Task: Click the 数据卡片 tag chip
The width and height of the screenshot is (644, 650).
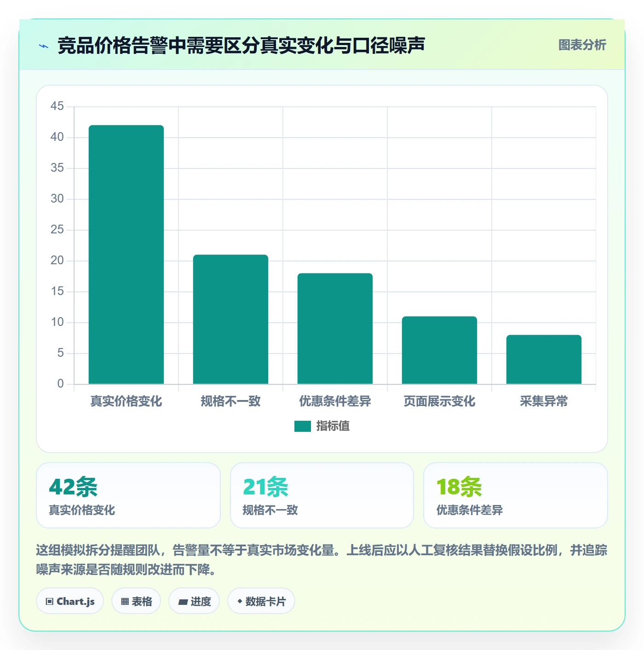Action: click(x=261, y=601)
